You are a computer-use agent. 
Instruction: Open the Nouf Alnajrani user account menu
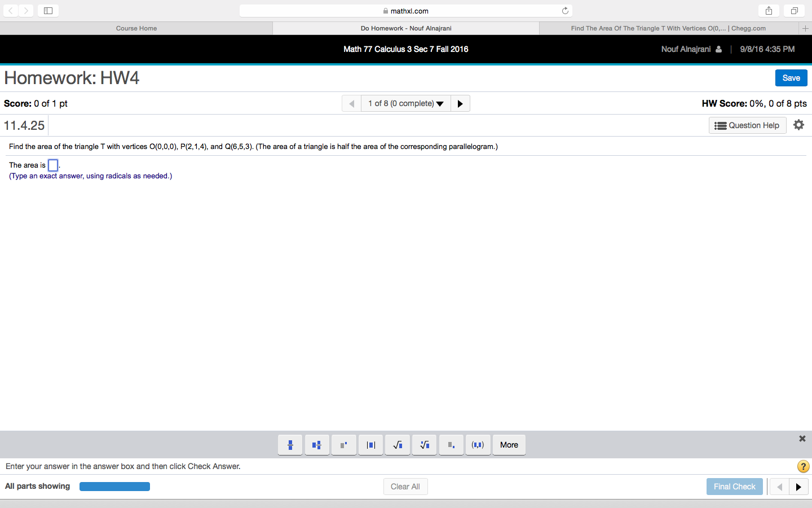coord(691,49)
